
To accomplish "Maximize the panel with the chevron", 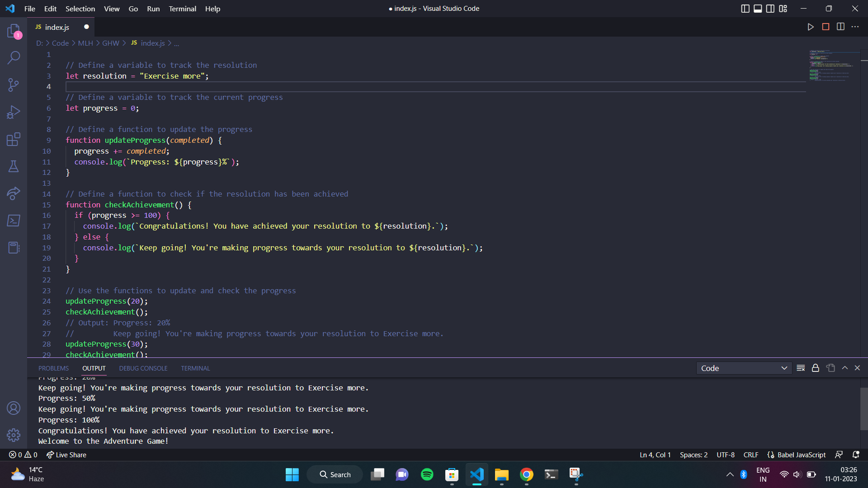I will pyautogui.click(x=844, y=368).
